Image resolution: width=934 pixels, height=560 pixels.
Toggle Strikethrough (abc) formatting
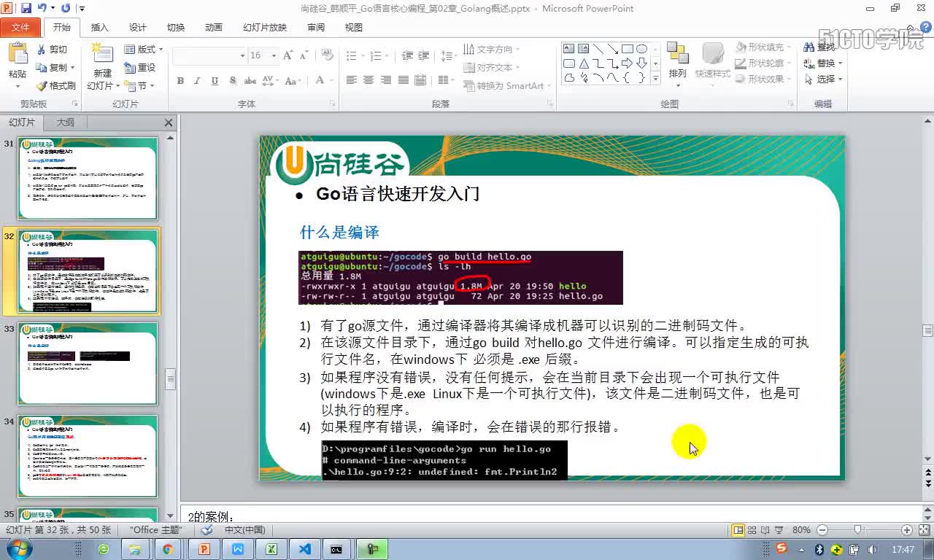[x=250, y=80]
